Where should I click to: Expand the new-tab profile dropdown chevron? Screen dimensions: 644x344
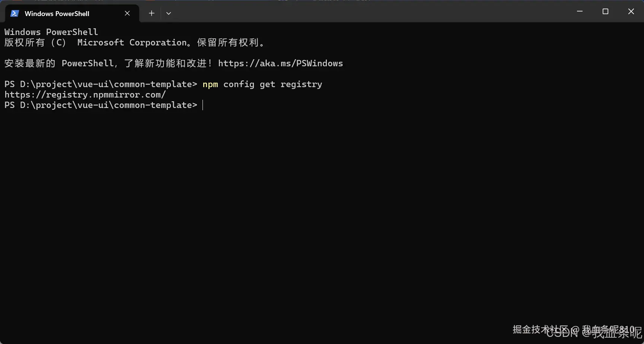[169, 13]
